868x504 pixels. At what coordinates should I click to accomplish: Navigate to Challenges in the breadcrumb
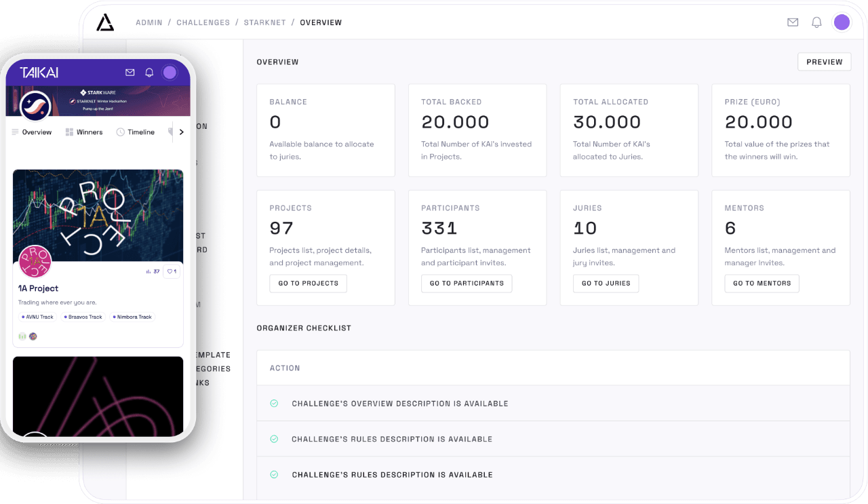click(203, 22)
